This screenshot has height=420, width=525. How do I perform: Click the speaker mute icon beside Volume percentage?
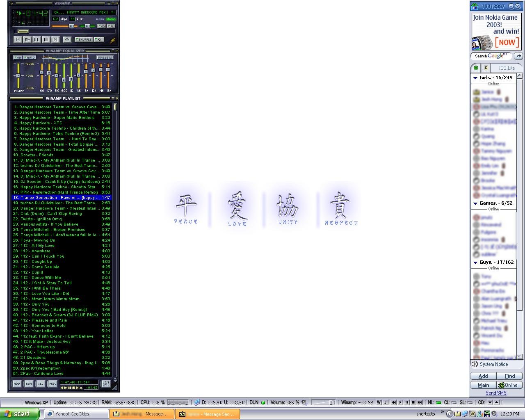pyautogui.click(x=304, y=402)
